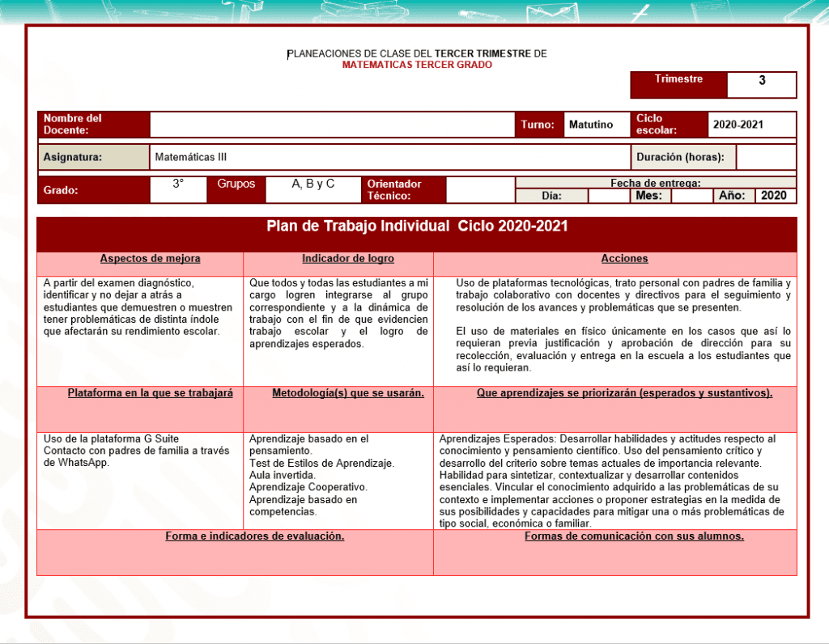Click the Fecha de entrega heading
This screenshot has height=644, width=829.
click(x=656, y=183)
